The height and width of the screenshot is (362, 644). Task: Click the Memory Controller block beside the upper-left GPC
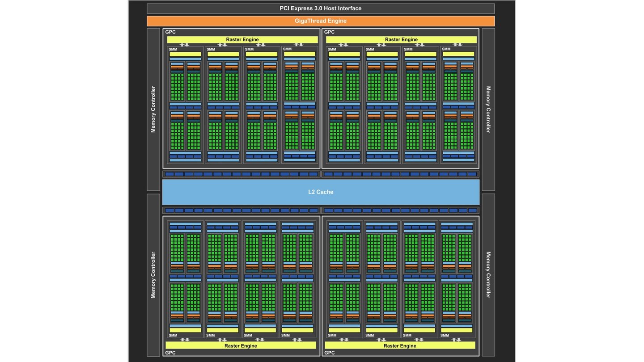(x=153, y=109)
